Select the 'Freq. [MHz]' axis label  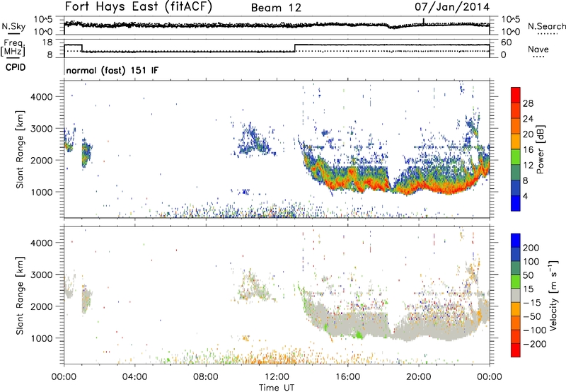pyautogui.click(x=13, y=47)
